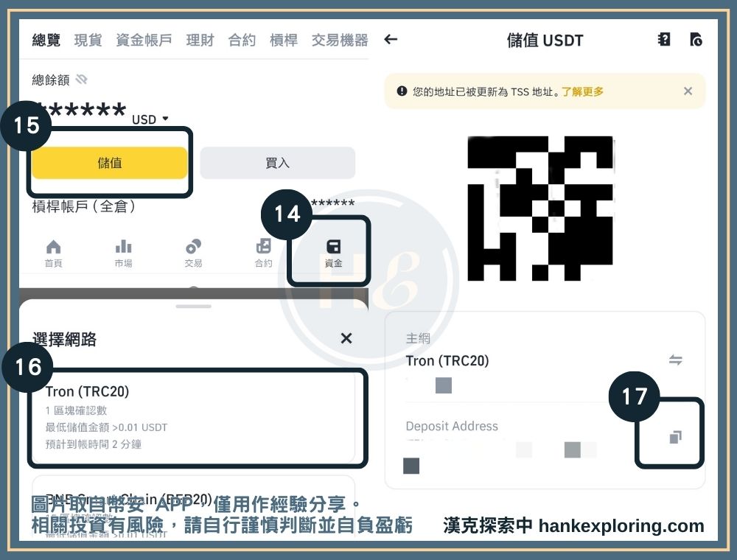Viewport: 737px width, 560px height.
Task: Switch to the 現貨 tab
Action: tap(88, 41)
